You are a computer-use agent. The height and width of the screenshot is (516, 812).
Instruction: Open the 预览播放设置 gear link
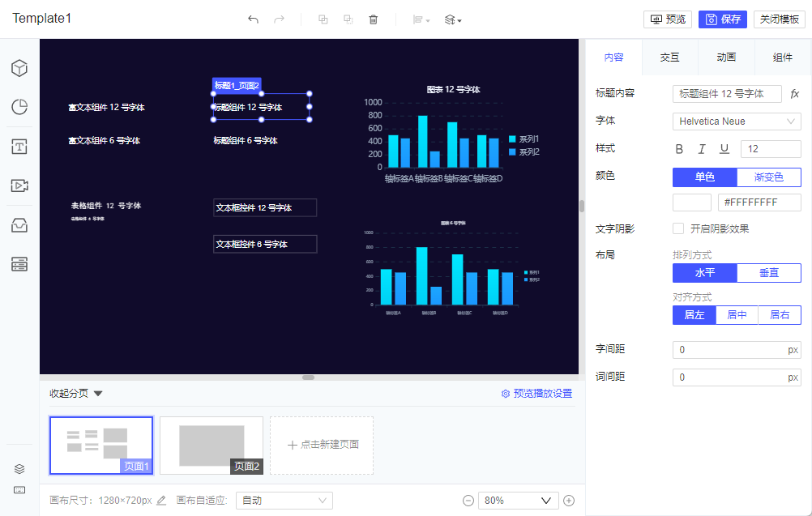point(536,394)
